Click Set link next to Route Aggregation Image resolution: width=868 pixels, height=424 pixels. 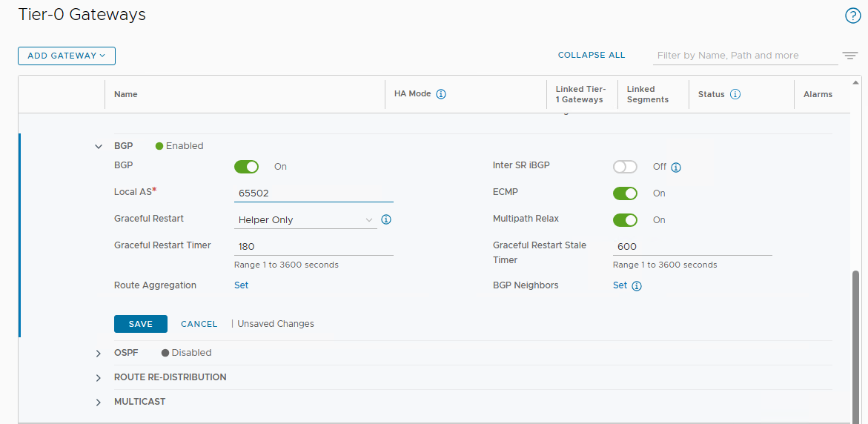click(242, 285)
